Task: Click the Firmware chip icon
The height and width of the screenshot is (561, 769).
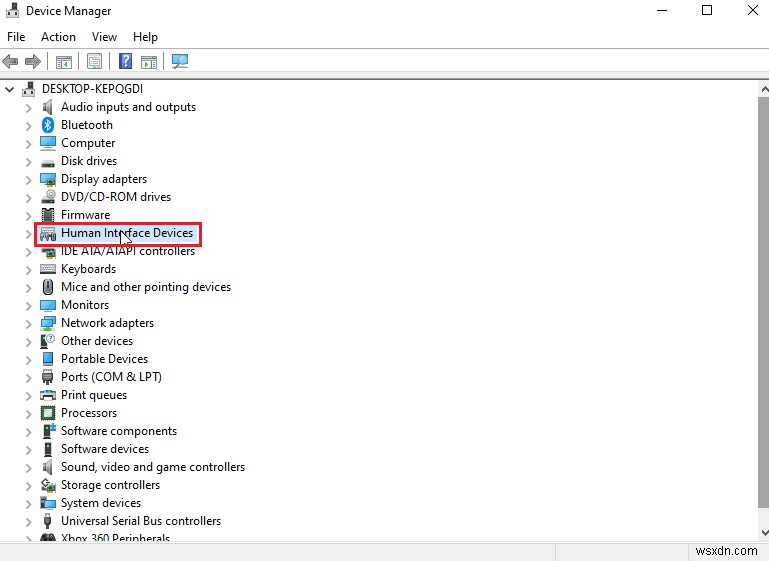Action: point(48,215)
